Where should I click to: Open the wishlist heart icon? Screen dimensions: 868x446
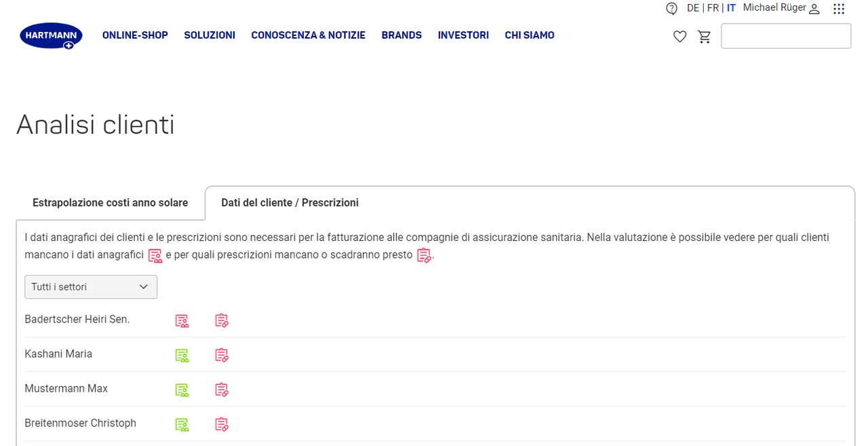679,37
